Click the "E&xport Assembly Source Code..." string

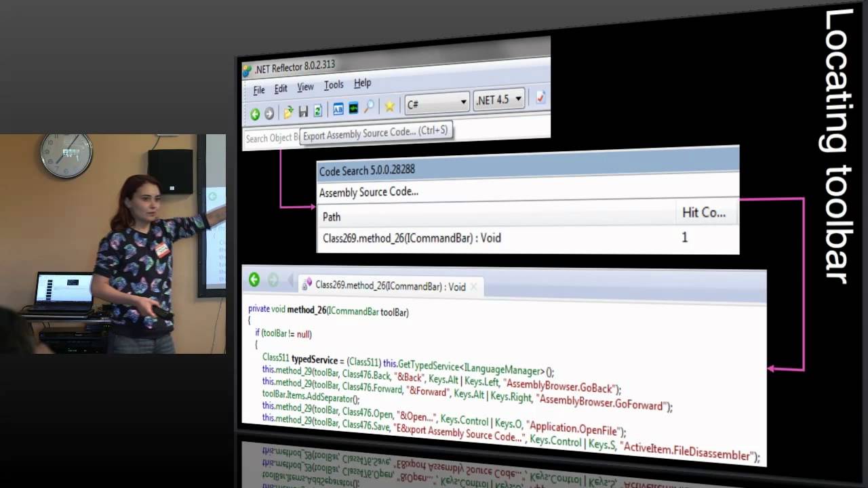point(460,434)
